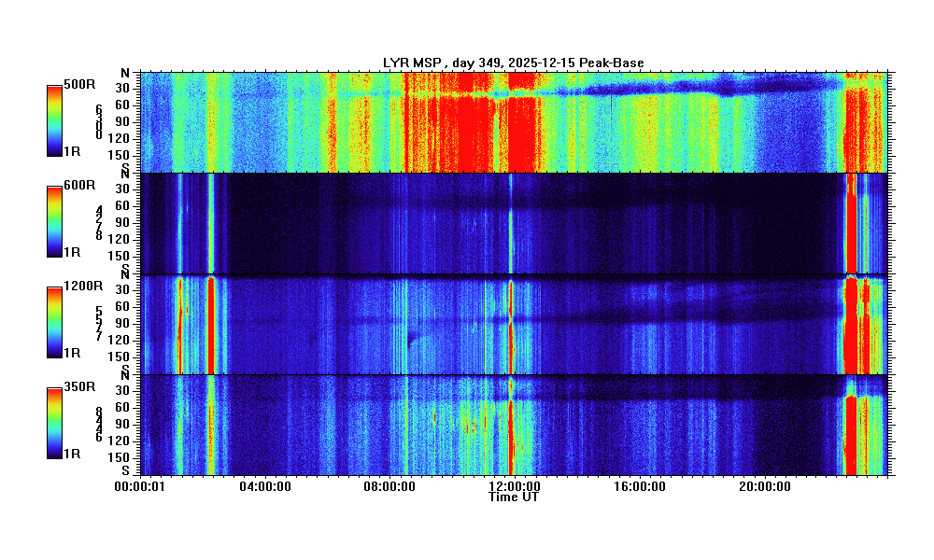Click the 20:00:00 time axis label
The image size is (934, 560).
tap(763, 486)
